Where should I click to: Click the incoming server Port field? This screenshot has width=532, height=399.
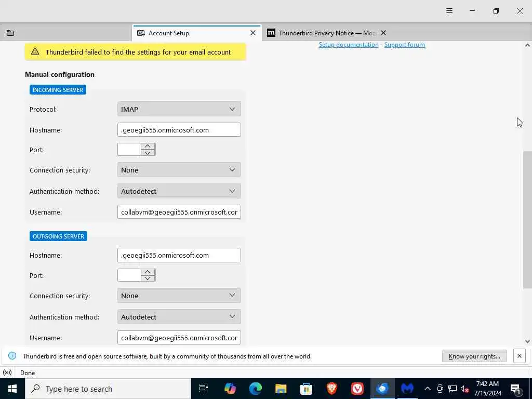[129, 150]
